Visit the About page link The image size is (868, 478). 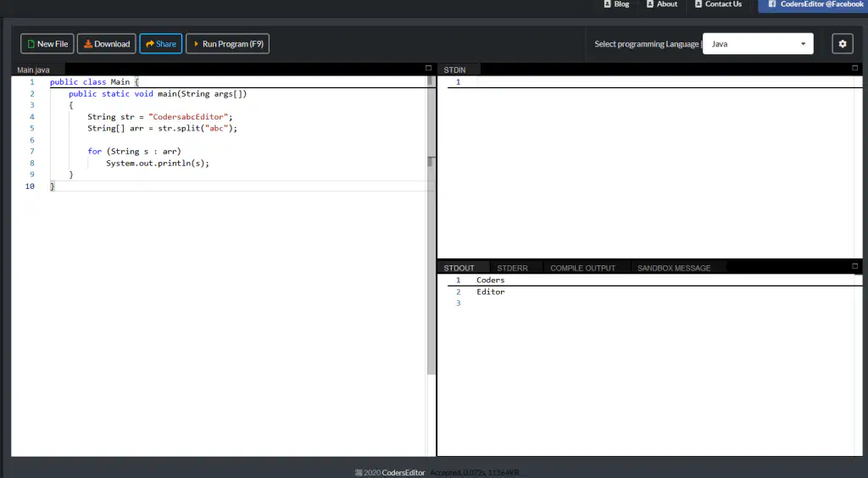tap(661, 4)
